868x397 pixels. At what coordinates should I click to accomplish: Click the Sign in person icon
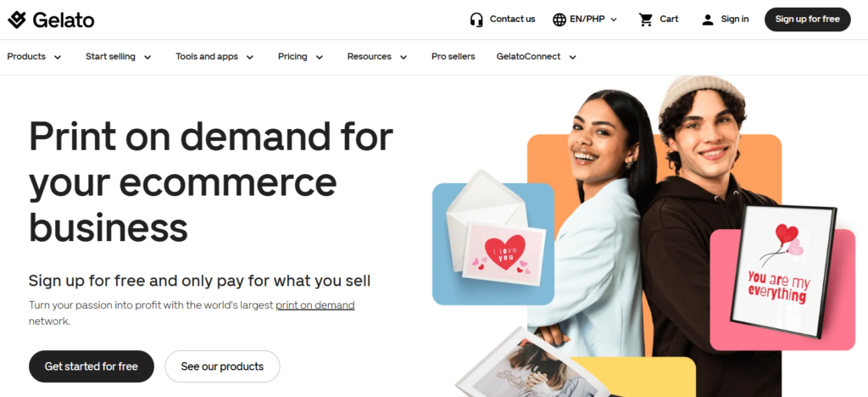coord(708,20)
